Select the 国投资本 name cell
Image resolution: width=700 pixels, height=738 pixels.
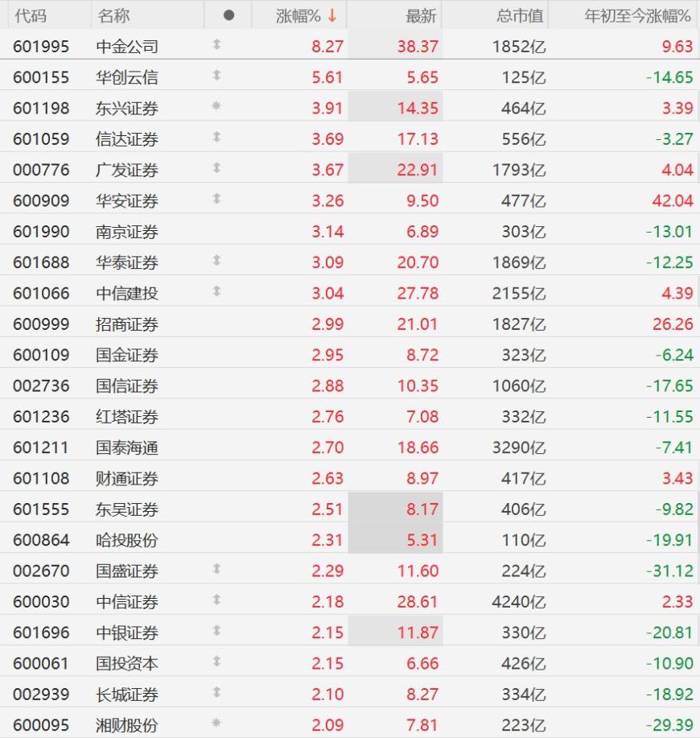pyautogui.click(x=127, y=663)
